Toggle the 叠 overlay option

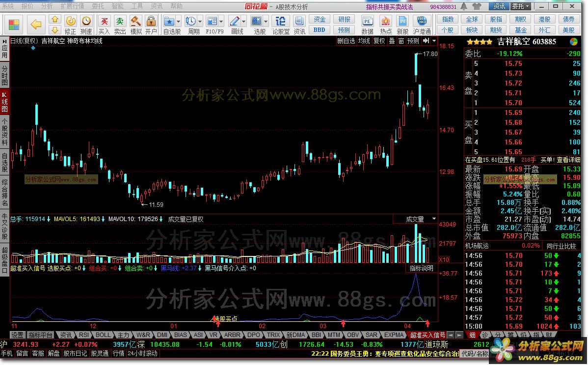click(x=392, y=41)
